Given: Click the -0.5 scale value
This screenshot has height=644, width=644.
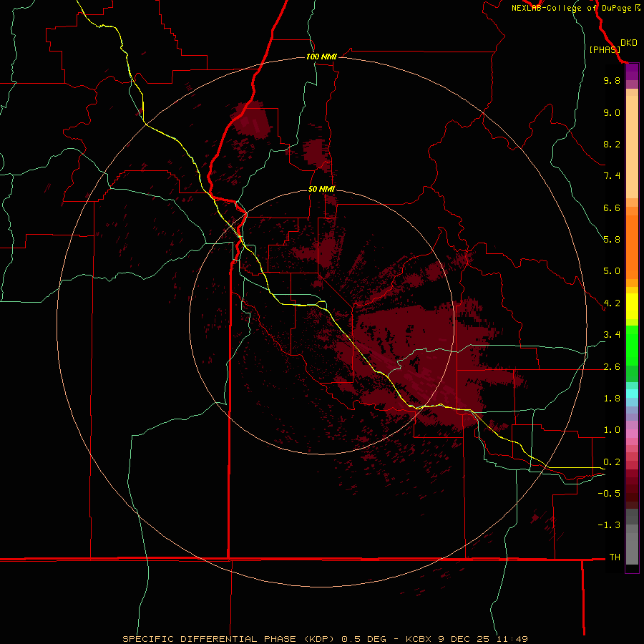Looking at the screenshot, I should pos(609,494).
